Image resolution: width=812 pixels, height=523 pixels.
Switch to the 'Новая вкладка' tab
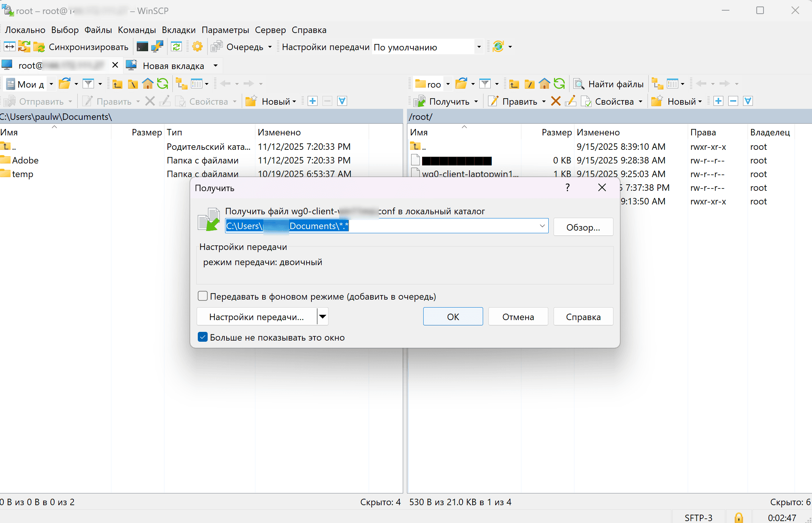(173, 66)
